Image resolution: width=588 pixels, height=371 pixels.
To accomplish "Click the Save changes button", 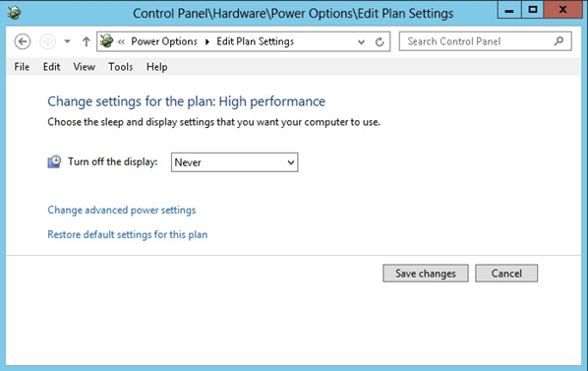I will pyautogui.click(x=426, y=274).
